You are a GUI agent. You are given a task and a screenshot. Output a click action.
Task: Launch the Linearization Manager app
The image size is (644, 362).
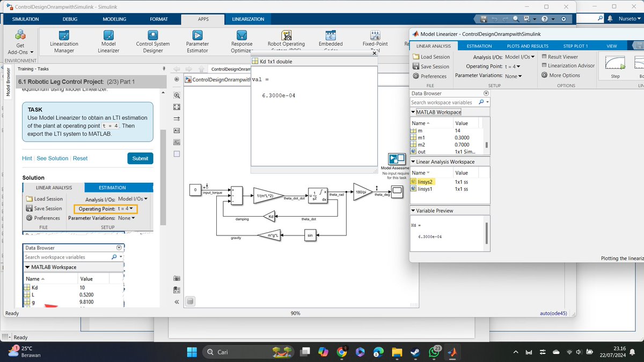coord(64,41)
